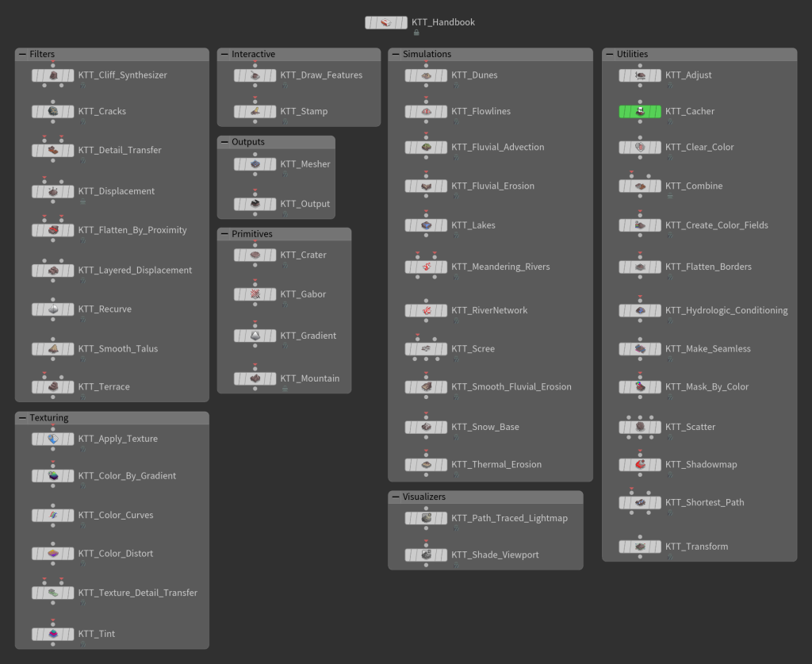812x664 pixels.
Task: Select the Interactive box title text
Action: [253, 55]
